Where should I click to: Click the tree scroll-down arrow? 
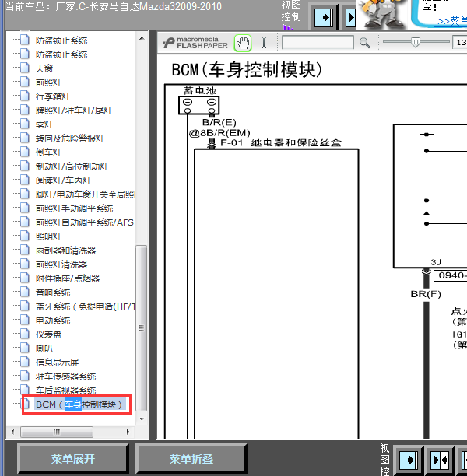(x=142, y=419)
